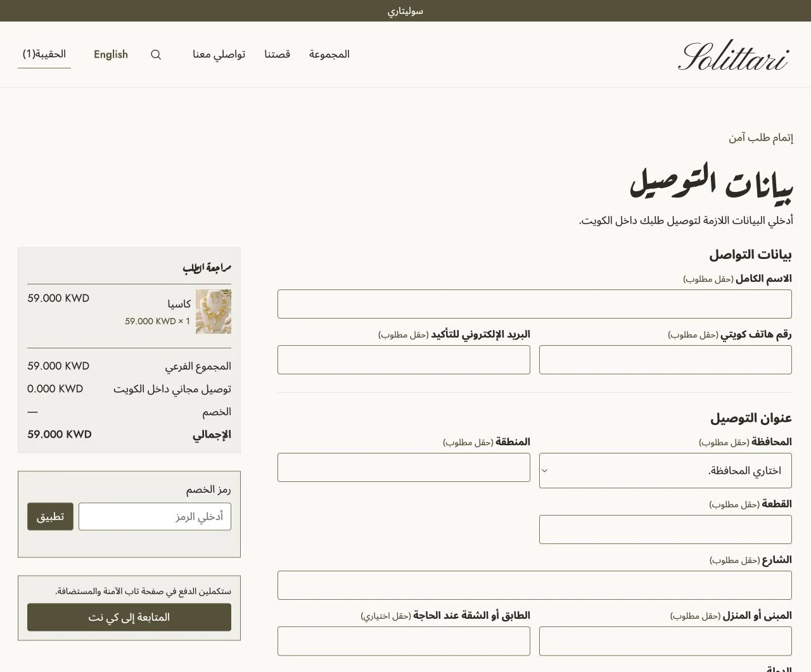This screenshot has height=672, width=811.
Task: Switch language to English
Action: [x=111, y=54]
